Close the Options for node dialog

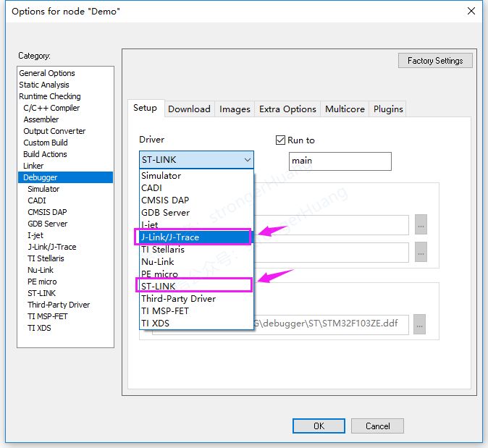[471, 11]
